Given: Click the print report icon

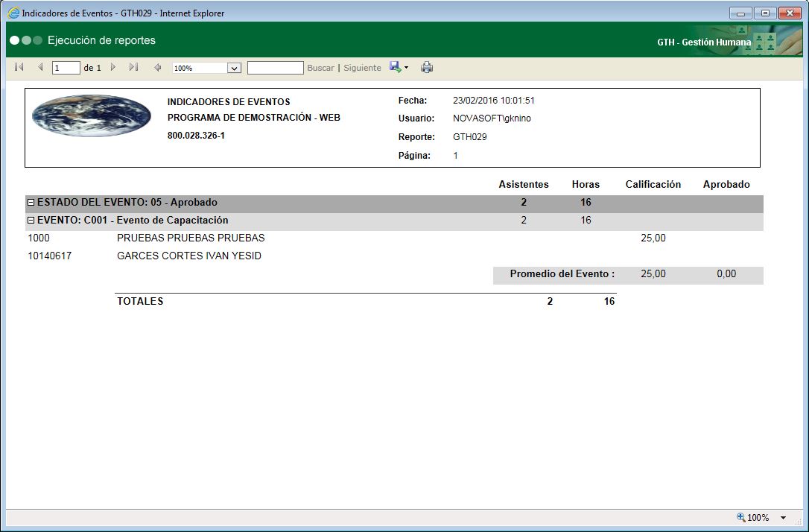Looking at the screenshot, I should (x=426, y=67).
